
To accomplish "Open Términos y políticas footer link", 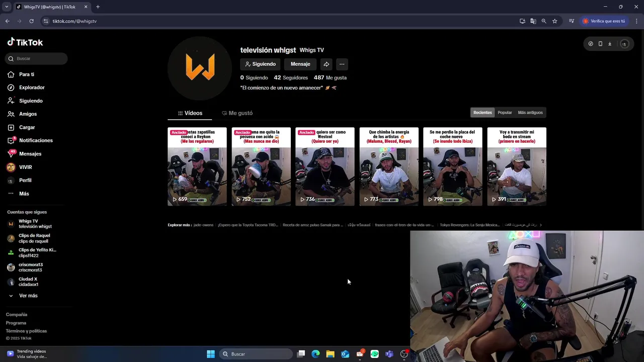I will click(26, 331).
